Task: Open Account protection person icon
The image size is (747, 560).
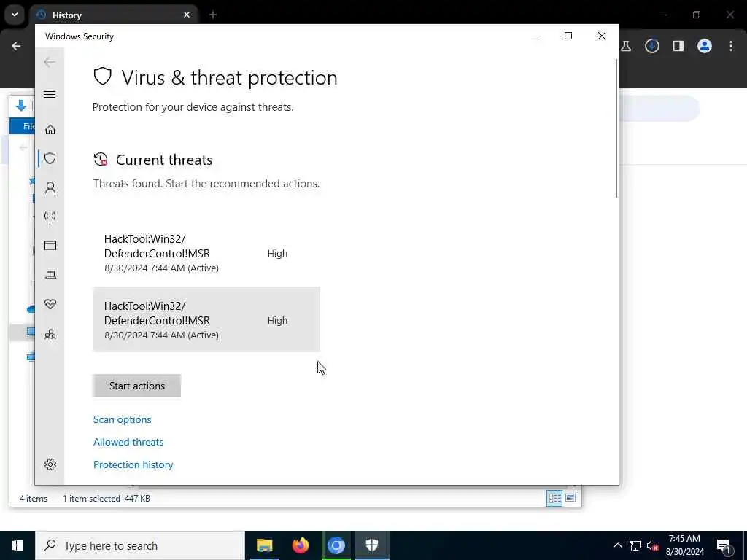Action: pyautogui.click(x=50, y=187)
